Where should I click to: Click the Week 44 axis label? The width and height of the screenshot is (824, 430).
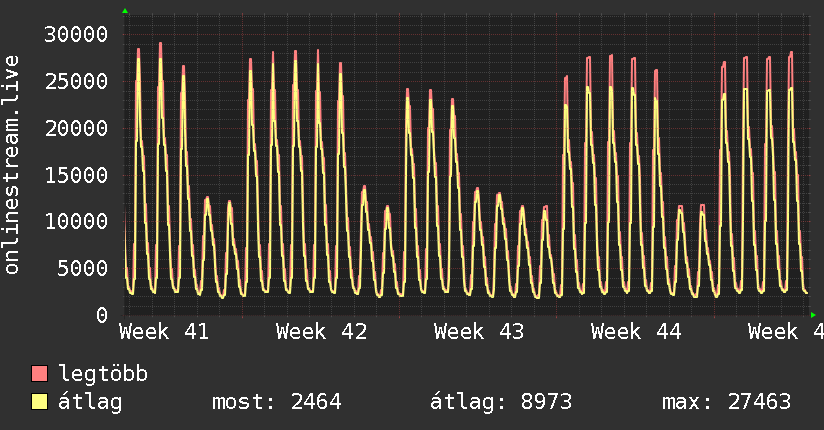636,332
